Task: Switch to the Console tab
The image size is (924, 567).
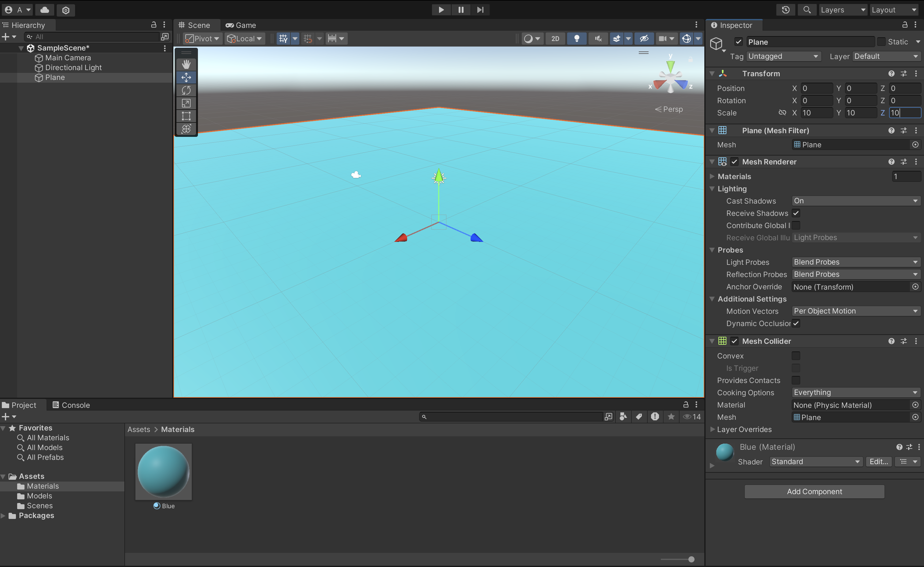Action: coord(71,405)
